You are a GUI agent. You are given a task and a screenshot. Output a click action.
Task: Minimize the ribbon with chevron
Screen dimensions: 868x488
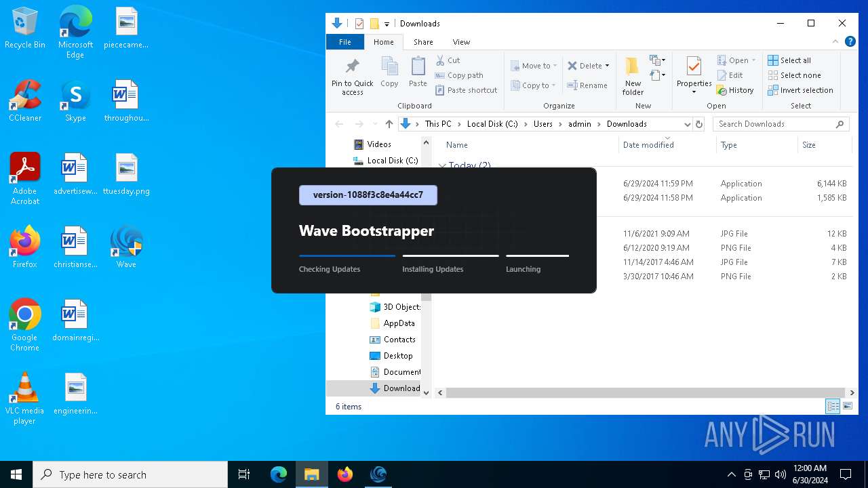click(835, 41)
